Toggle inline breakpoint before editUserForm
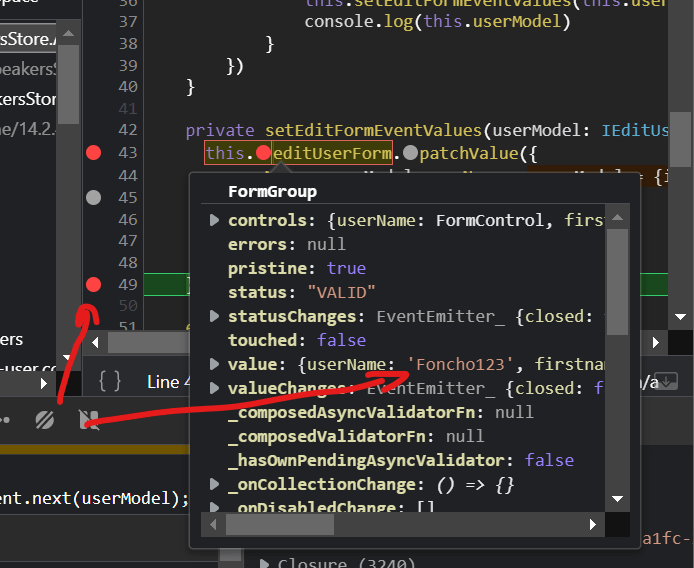The width and height of the screenshot is (694, 568). point(263,153)
